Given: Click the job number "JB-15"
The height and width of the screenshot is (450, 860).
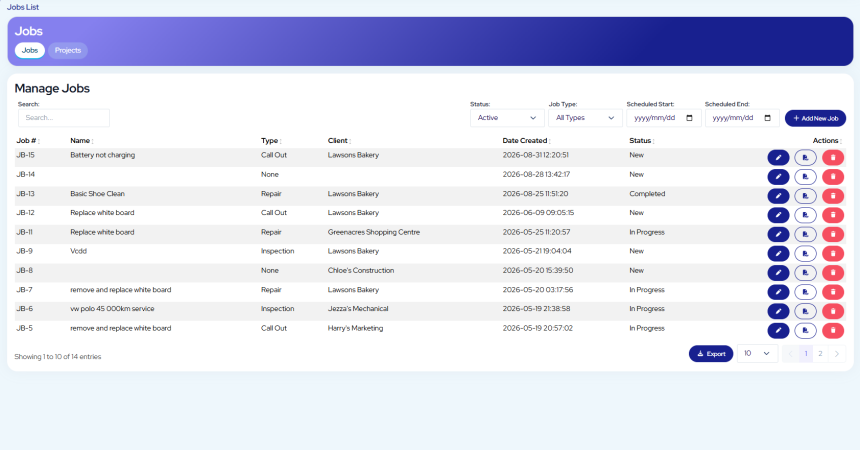Looking at the screenshot, I should tap(25, 155).
